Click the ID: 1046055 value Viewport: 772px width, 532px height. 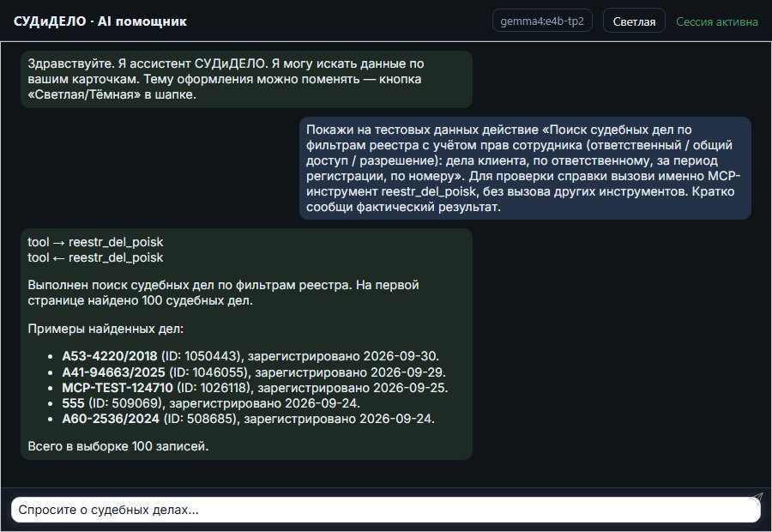point(210,372)
